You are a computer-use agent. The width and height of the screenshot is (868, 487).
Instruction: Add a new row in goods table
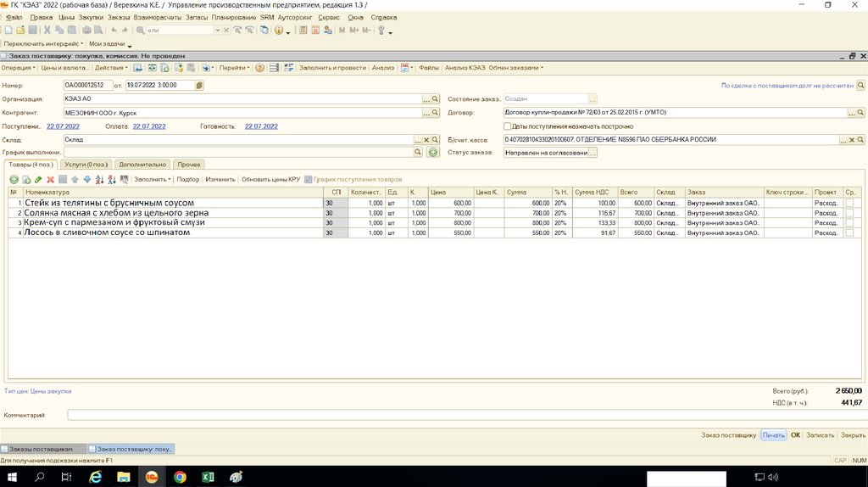pyautogui.click(x=14, y=180)
